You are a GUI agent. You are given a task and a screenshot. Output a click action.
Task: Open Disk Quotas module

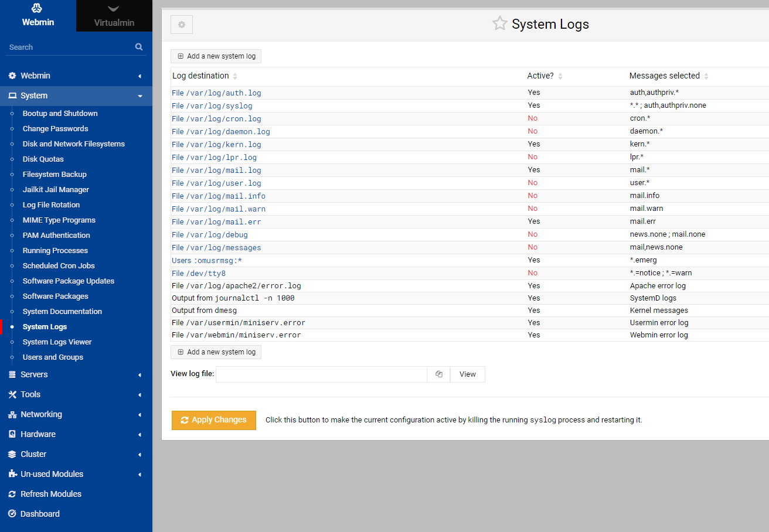coord(43,159)
